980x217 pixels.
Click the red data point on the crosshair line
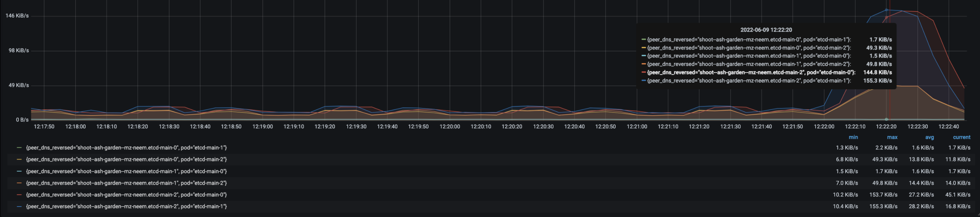pyautogui.click(x=886, y=18)
